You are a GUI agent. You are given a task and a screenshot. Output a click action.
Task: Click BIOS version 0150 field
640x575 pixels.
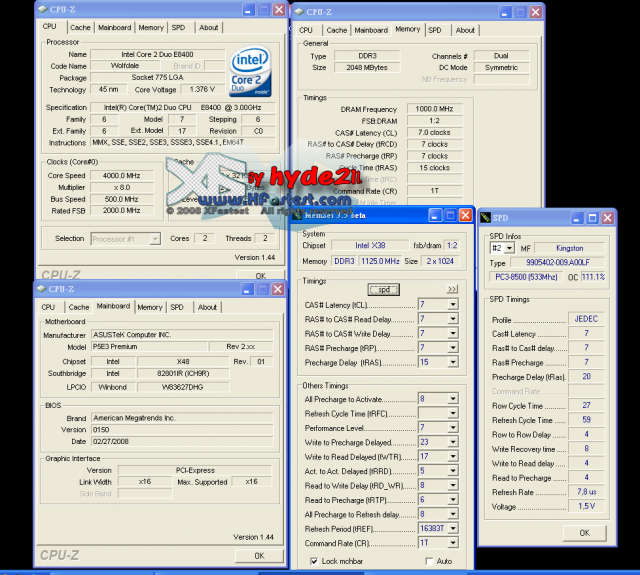(182, 430)
